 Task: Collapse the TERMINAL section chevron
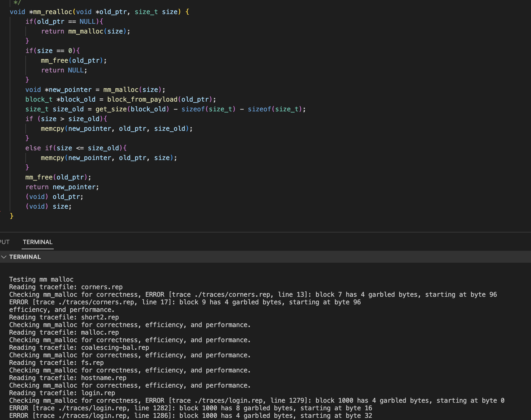(x=4, y=257)
